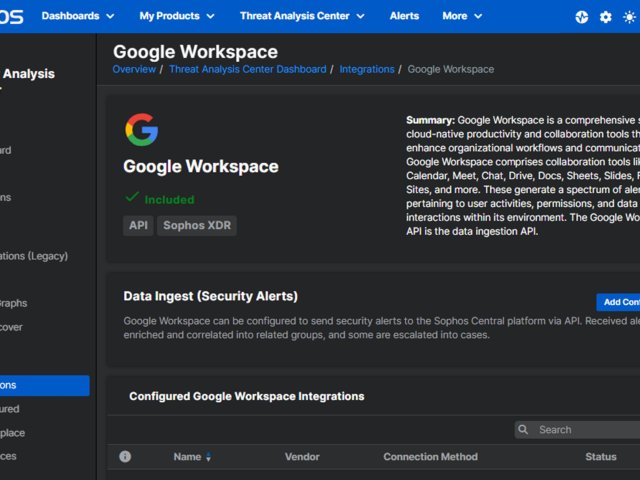The height and width of the screenshot is (480, 640).
Task: Open the Integrations (Legacy) sidebar item
Action: point(34,256)
